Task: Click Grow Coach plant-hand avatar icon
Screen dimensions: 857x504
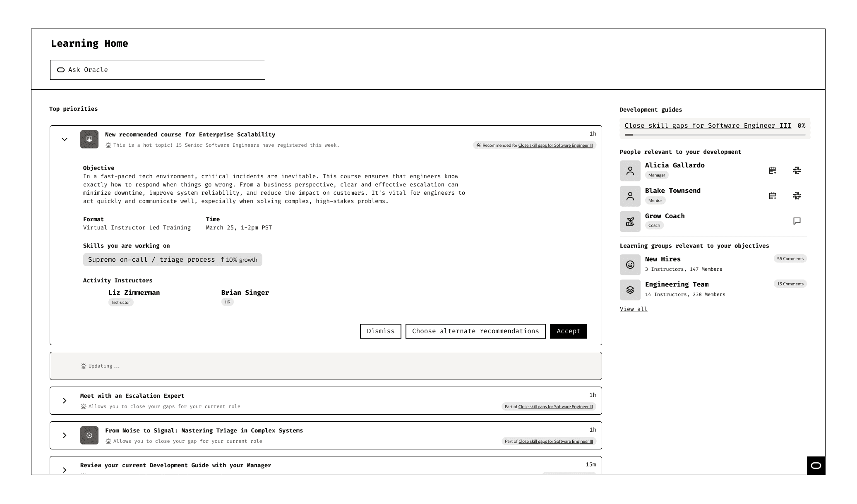Action: tap(630, 222)
